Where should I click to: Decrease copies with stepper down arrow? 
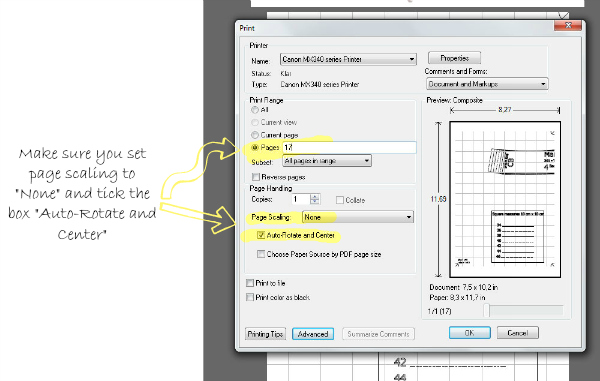click(315, 202)
